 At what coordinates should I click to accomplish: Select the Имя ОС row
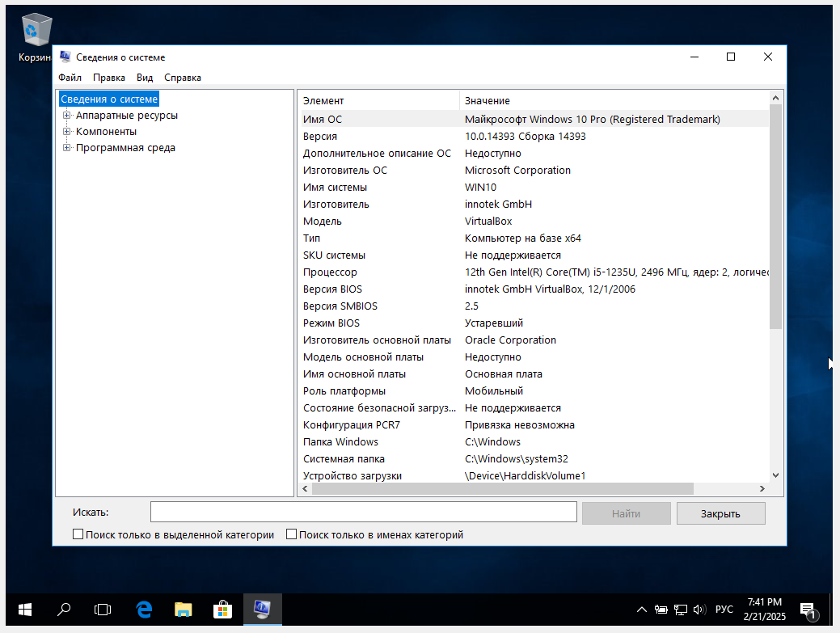click(x=534, y=120)
